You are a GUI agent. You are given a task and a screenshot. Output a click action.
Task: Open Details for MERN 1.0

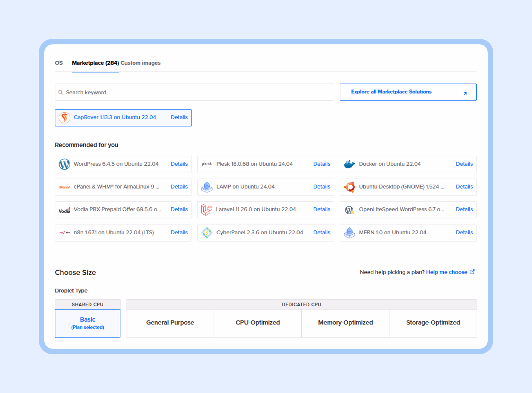tap(464, 233)
